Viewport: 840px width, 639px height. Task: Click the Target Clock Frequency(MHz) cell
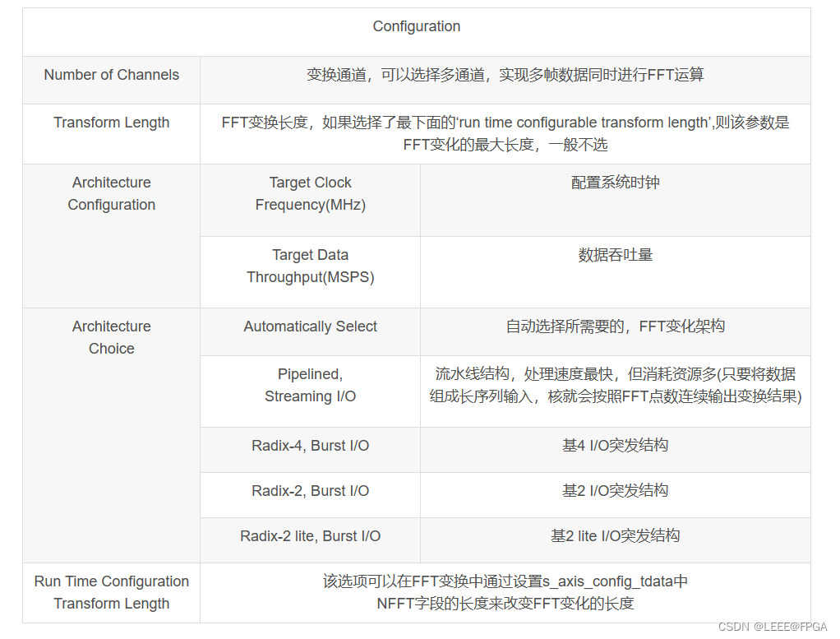310,193
